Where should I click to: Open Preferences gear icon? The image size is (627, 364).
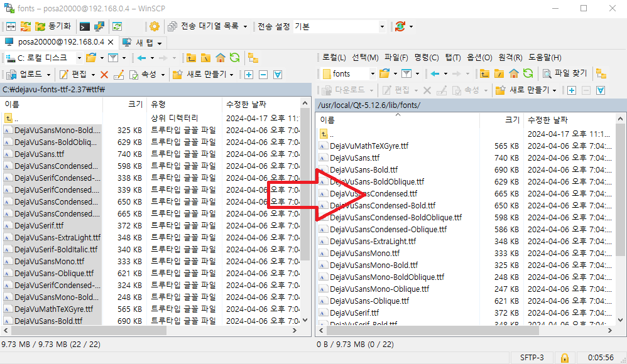click(x=155, y=26)
